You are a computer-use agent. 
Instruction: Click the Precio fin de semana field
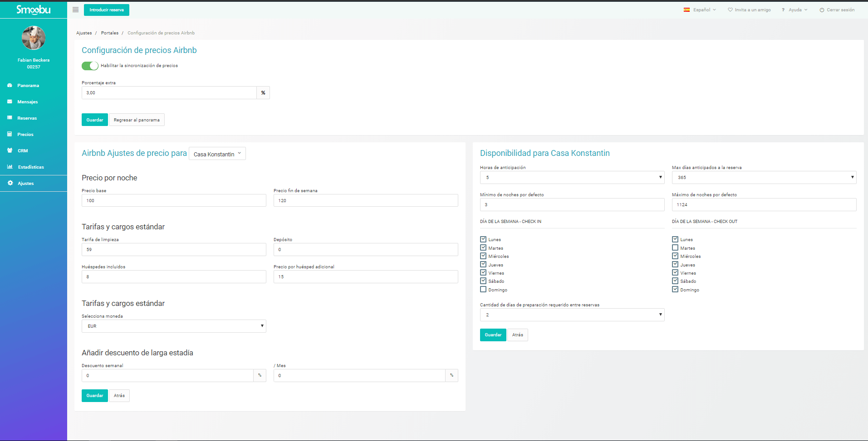coord(366,200)
